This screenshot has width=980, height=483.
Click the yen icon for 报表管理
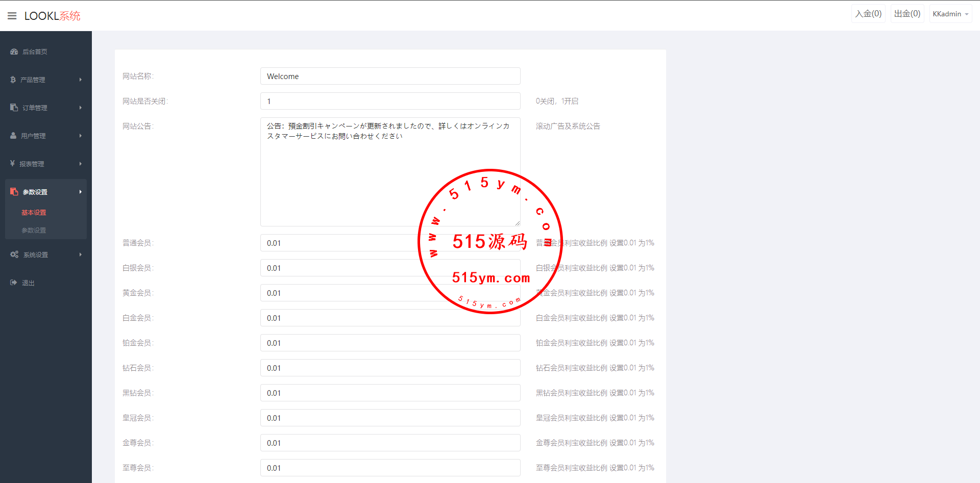pos(12,164)
